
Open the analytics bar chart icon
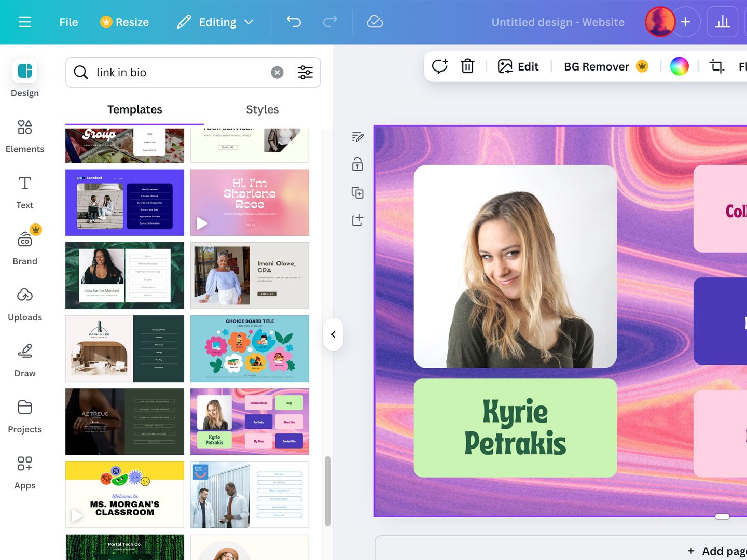[722, 22]
